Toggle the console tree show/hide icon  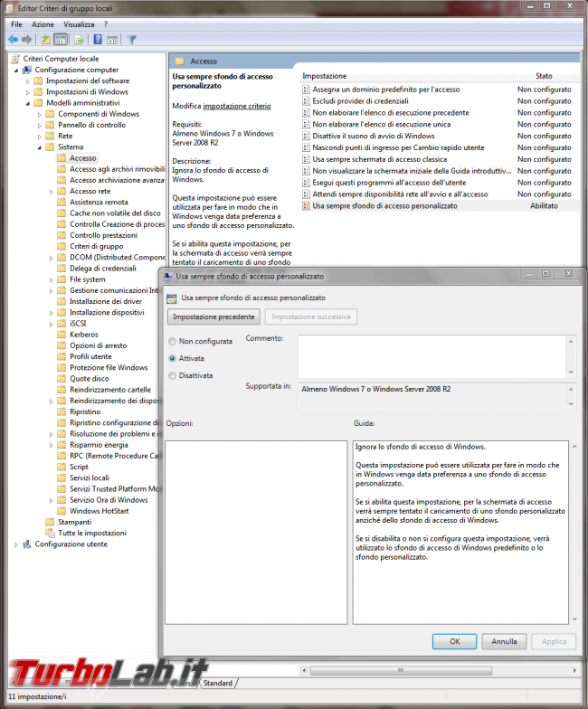(x=60, y=40)
